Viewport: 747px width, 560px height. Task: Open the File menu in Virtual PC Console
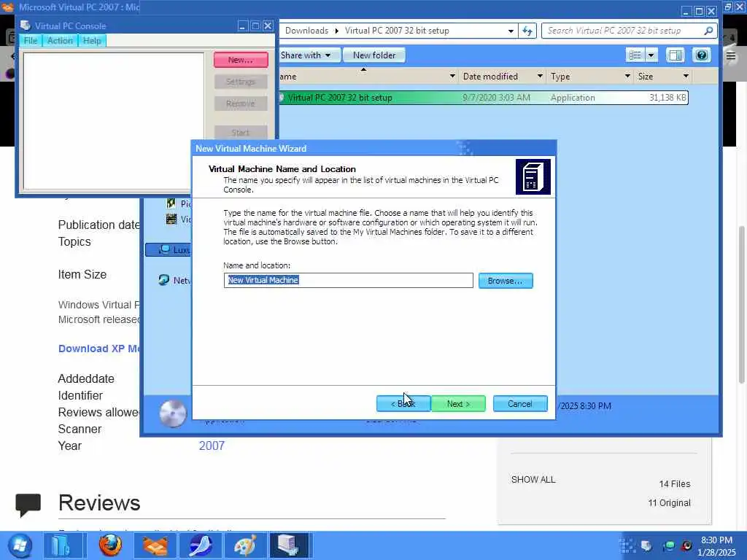tap(31, 41)
